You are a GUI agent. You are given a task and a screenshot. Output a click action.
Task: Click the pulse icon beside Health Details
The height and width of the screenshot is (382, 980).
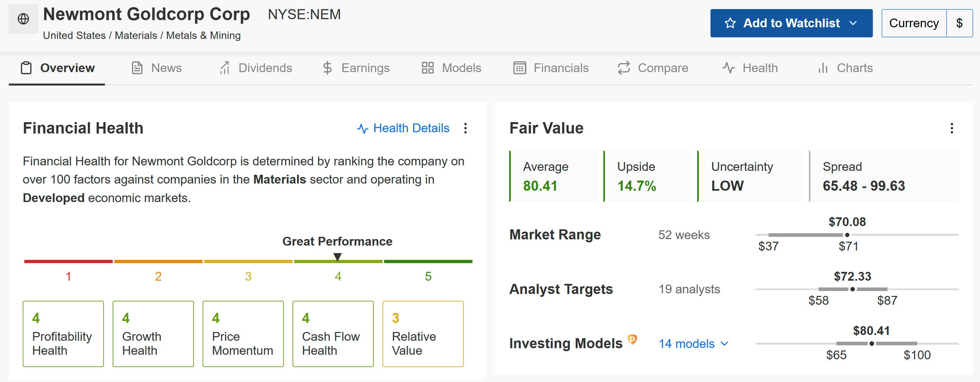[363, 129]
